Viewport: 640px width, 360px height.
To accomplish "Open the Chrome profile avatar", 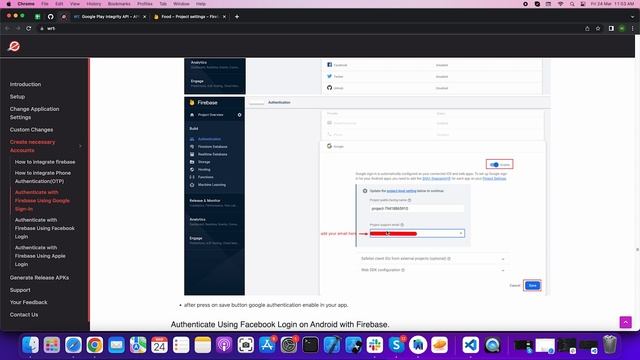I will pos(622,28).
